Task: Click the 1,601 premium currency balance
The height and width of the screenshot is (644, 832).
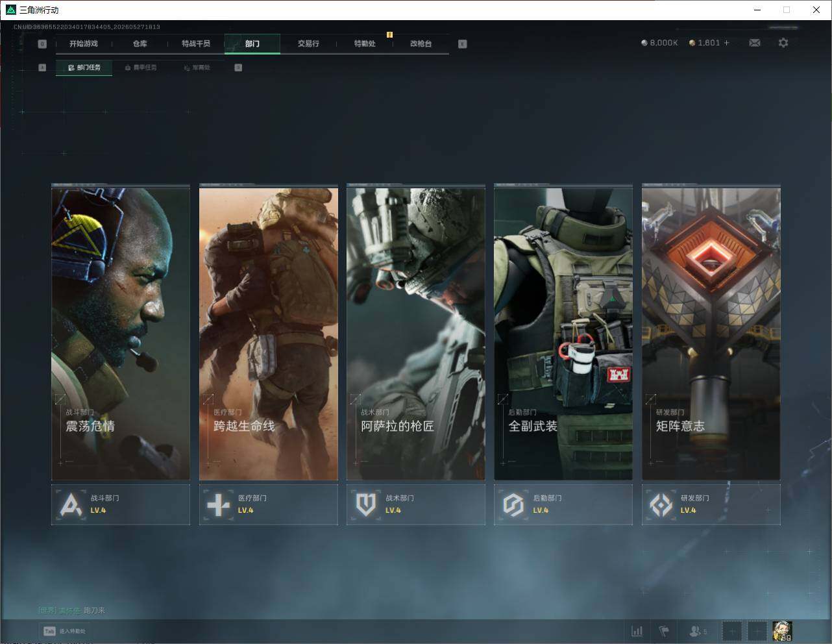Action: (705, 43)
